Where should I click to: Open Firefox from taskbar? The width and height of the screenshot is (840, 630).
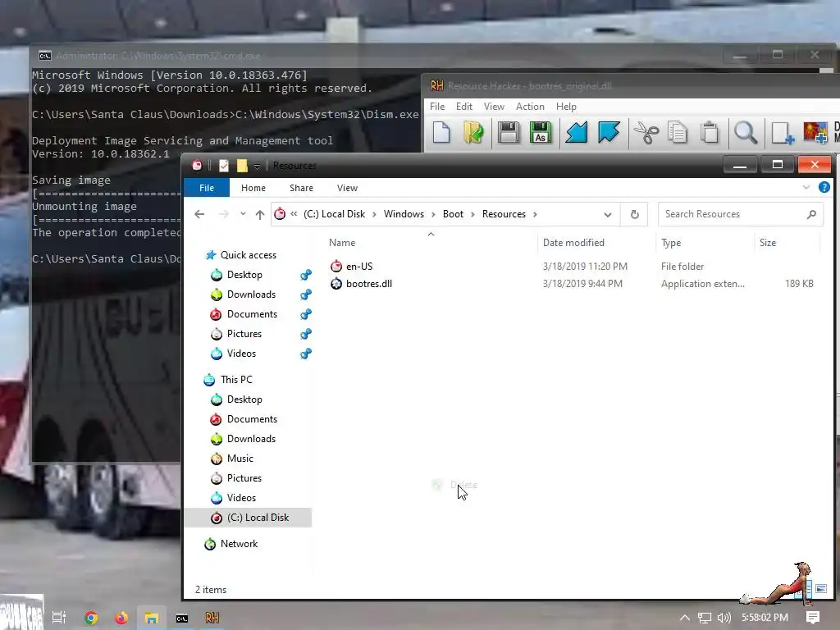pos(121,618)
